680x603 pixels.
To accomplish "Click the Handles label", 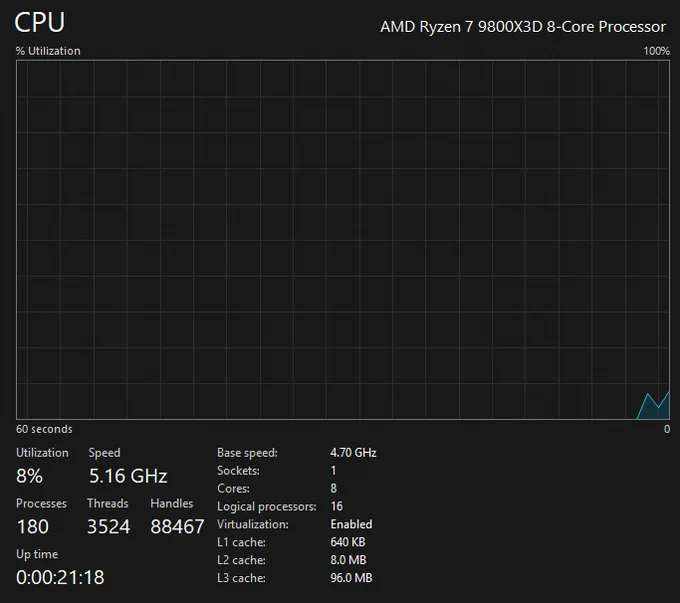I will tap(172, 503).
